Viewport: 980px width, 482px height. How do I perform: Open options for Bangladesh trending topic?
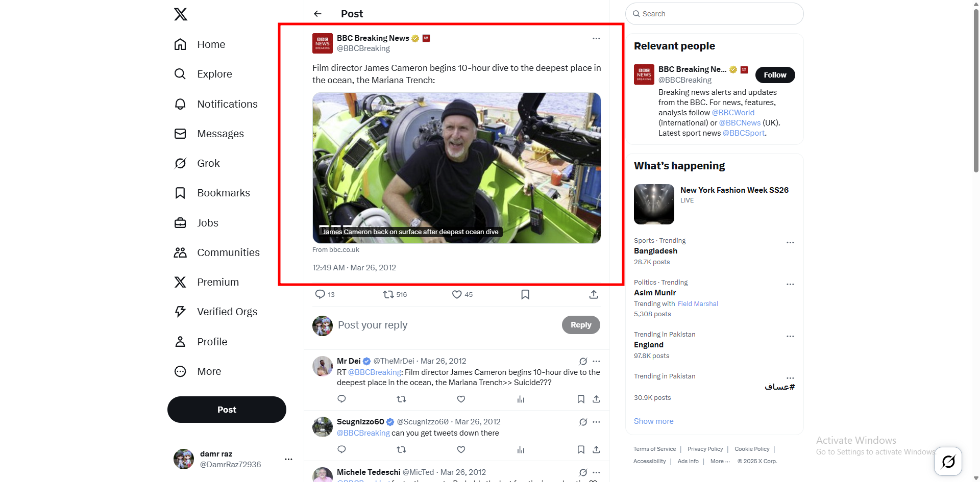[x=790, y=242]
